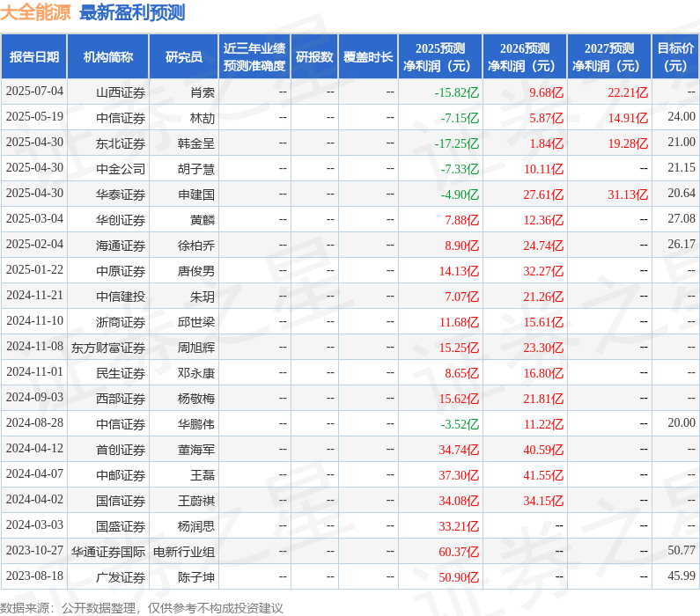
Task: Select the 机构简称 column header
Action: 108,56
